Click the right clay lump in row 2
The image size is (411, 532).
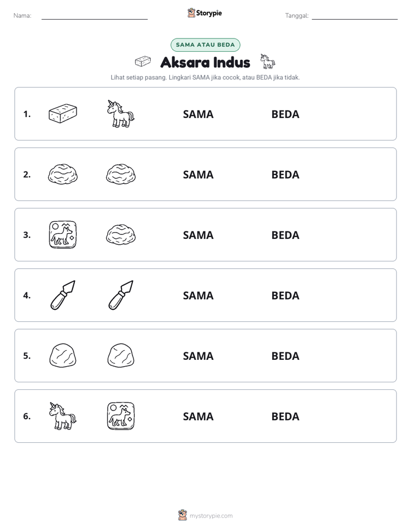click(x=121, y=174)
